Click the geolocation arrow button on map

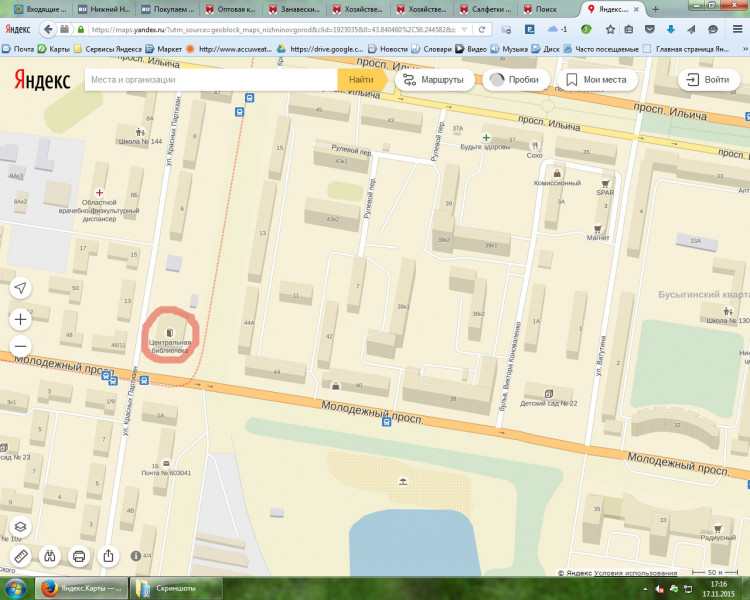tap(21, 288)
